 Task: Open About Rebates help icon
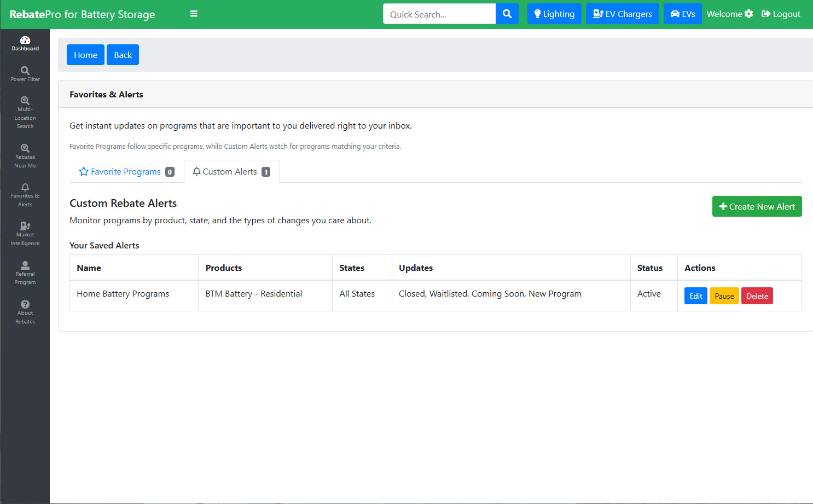[25, 312]
